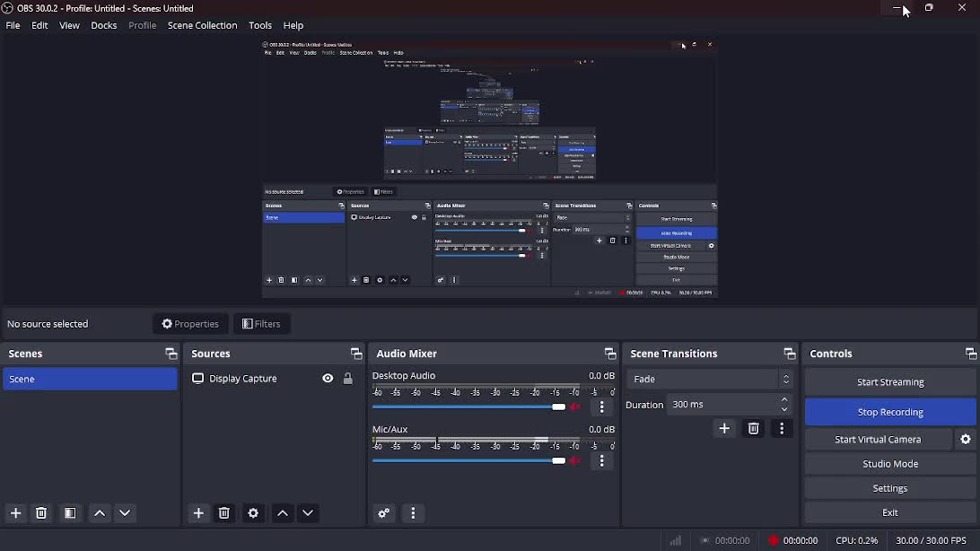Screen dimensions: 980x551
Task: Pop out the Sources dock
Action: coord(356,354)
